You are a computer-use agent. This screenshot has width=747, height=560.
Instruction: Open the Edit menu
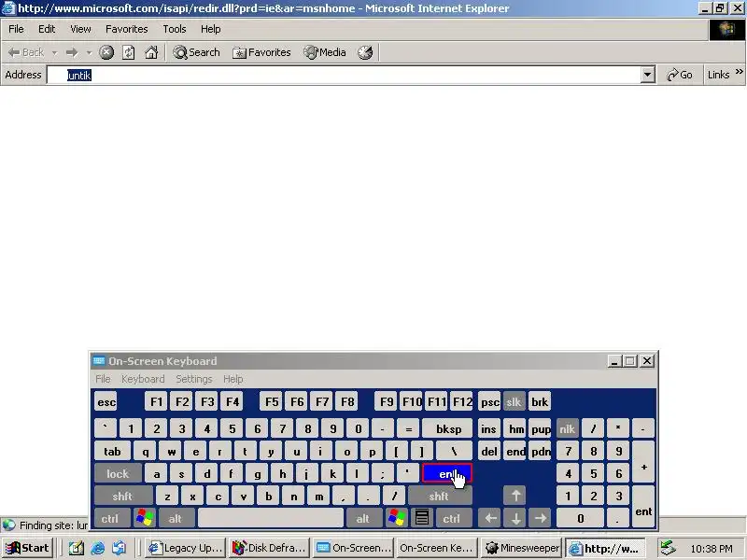[47, 29]
